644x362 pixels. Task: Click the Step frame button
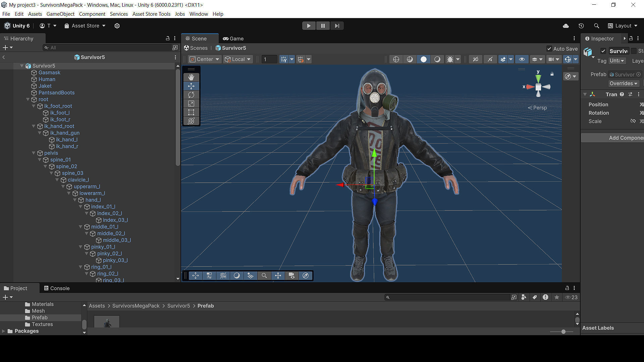[x=337, y=26]
